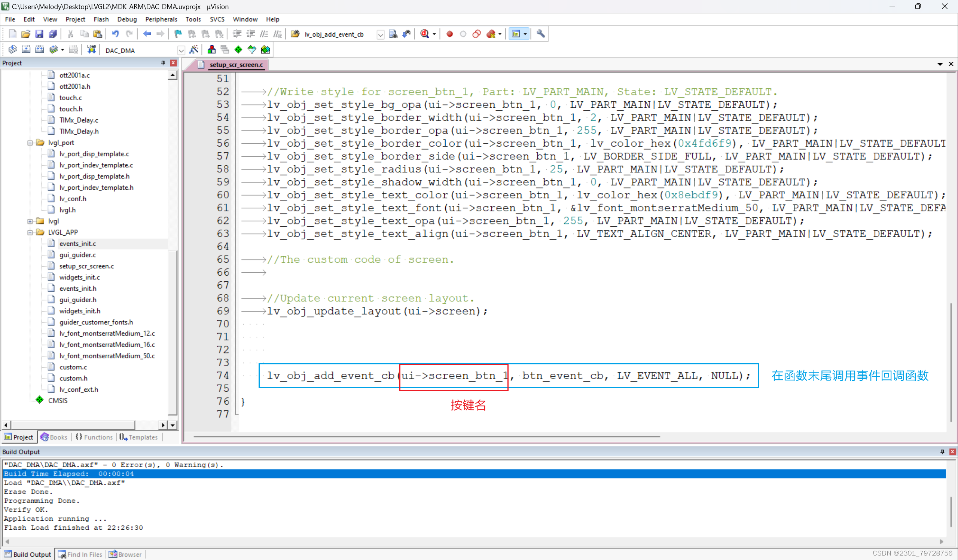
Task: Toggle auto-hide pin on Build Output panel
Action: 942,452
